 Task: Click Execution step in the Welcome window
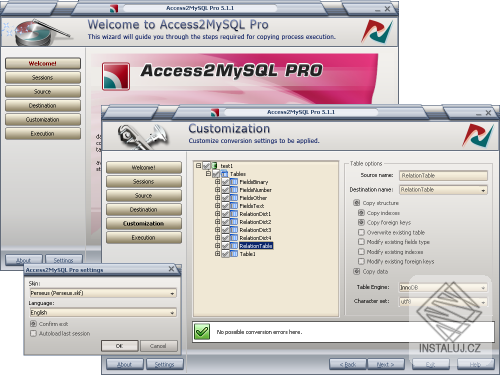pyautogui.click(x=43, y=134)
